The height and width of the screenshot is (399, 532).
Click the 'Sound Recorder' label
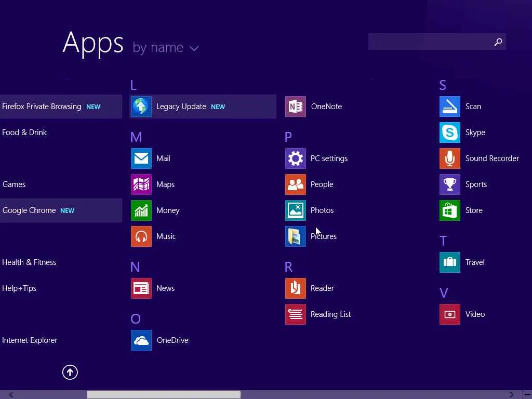(492, 158)
